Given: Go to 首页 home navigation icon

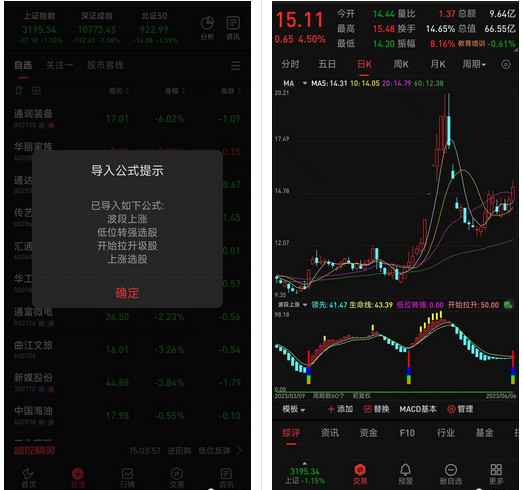Looking at the screenshot, I should [x=29, y=478].
